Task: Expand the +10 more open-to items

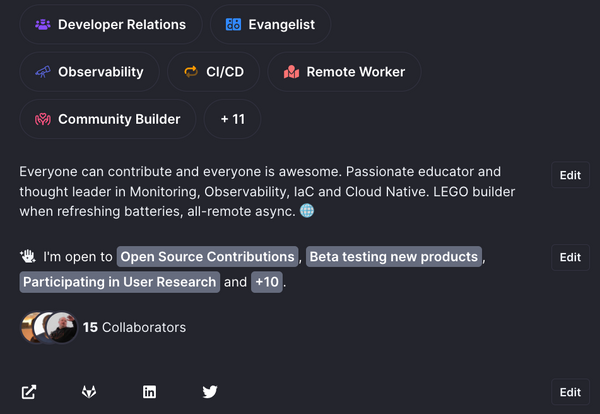Action: (x=267, y=282)
